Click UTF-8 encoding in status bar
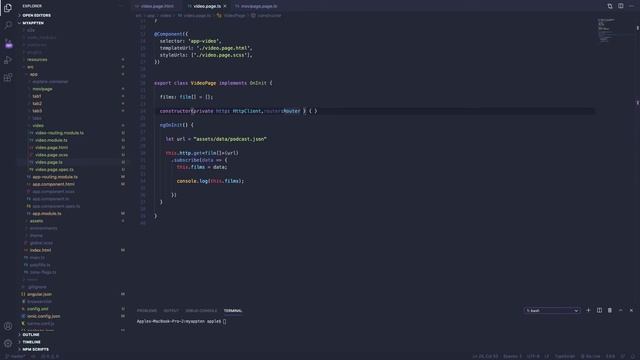The width and height of the screenshot is (640, 360). (x=533, y=356)
